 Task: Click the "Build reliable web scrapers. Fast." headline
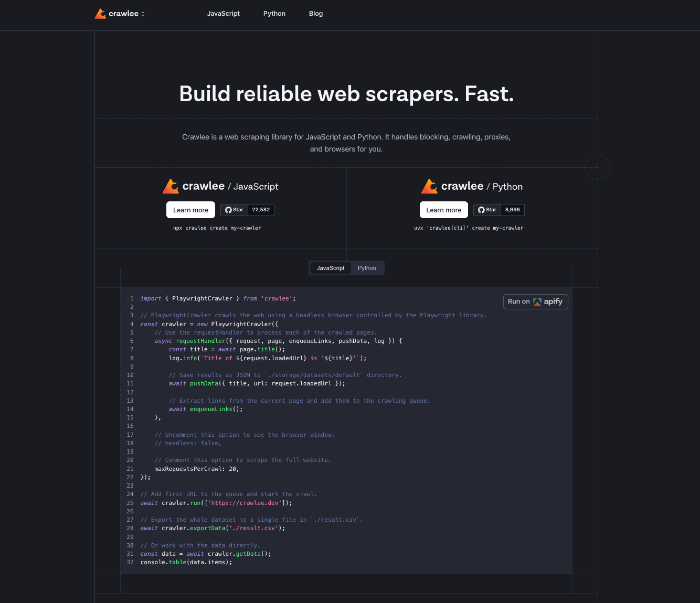click(x=346, y=94)
